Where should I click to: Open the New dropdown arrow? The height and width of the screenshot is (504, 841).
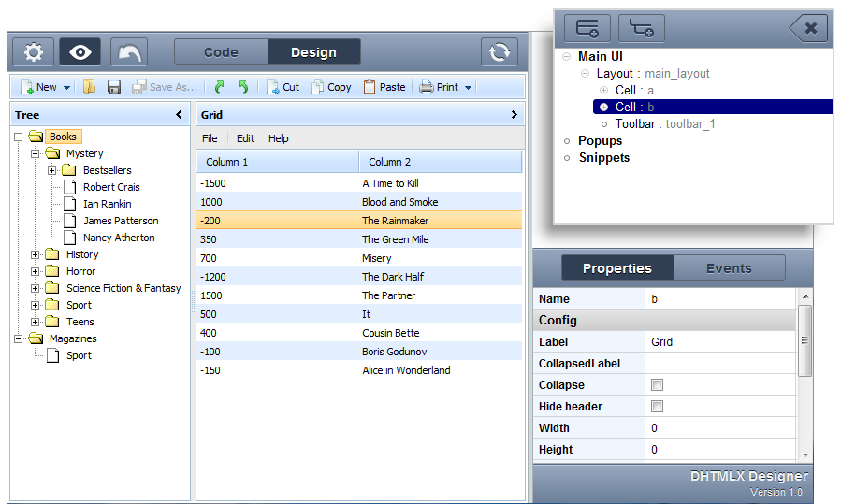pyautogui.click(x=67, y=87)
